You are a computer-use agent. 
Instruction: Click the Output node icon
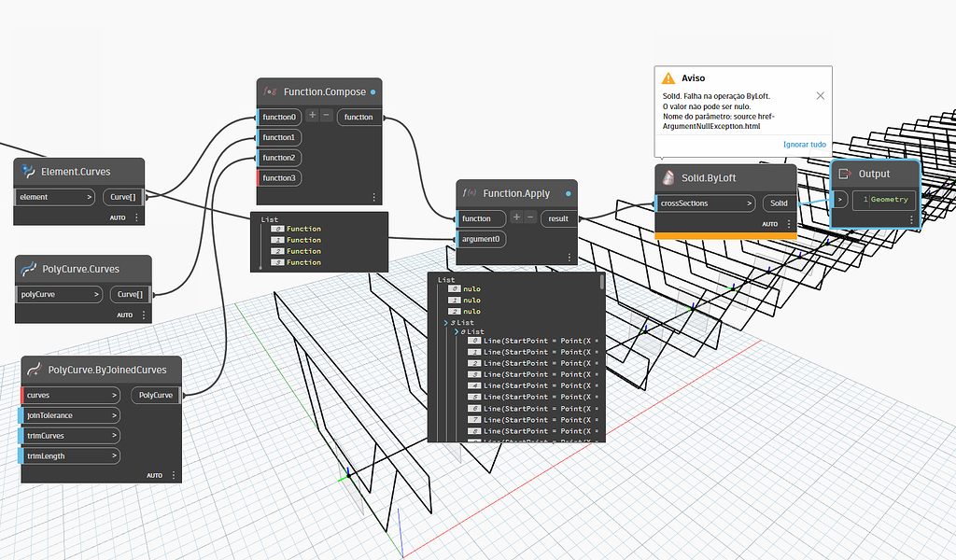844,174
